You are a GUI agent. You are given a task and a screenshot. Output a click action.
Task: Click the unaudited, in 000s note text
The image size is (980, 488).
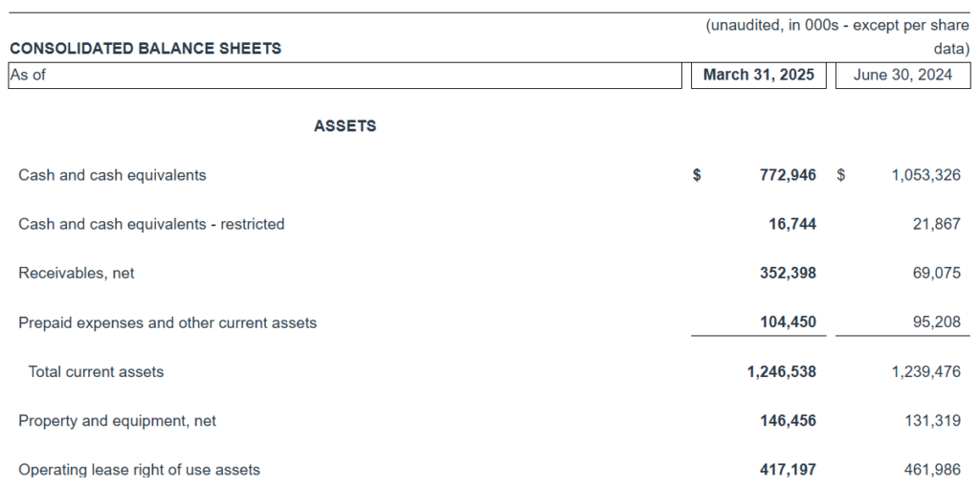click(x=837, y=26)
